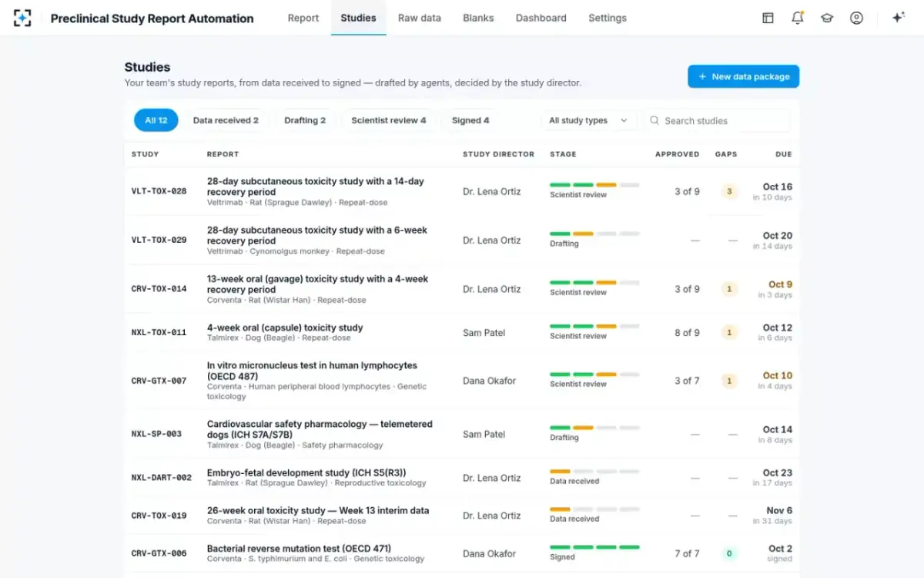Click study ID CRV-GTX-006
Image resolution: width=924 pixels, height=578 pixels.
(159, 553)
